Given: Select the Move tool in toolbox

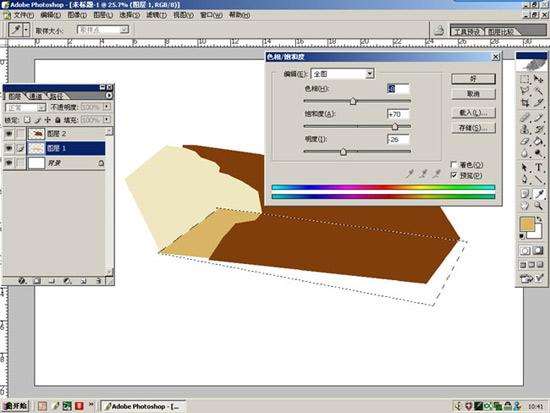Looking at the screenshot, I should [538, 79].
